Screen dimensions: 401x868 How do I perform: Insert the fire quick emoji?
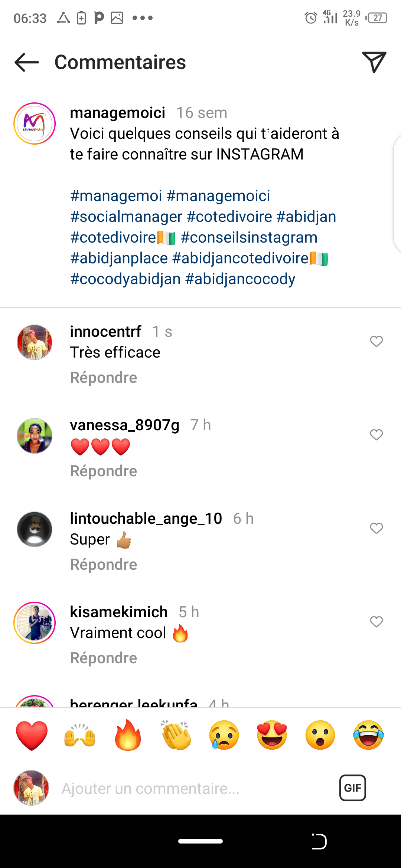click(128, 735)
